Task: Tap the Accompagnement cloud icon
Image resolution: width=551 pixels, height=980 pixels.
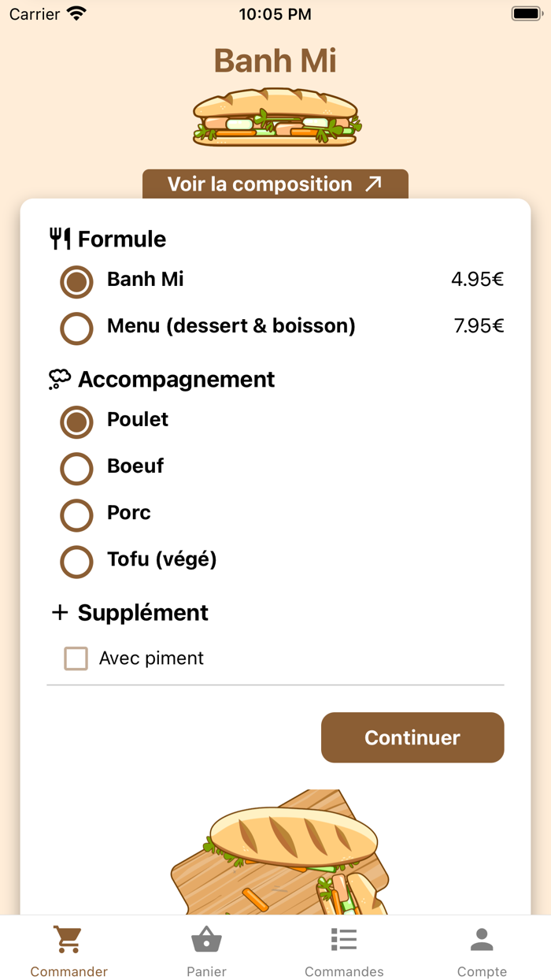Action: point(60,380)
